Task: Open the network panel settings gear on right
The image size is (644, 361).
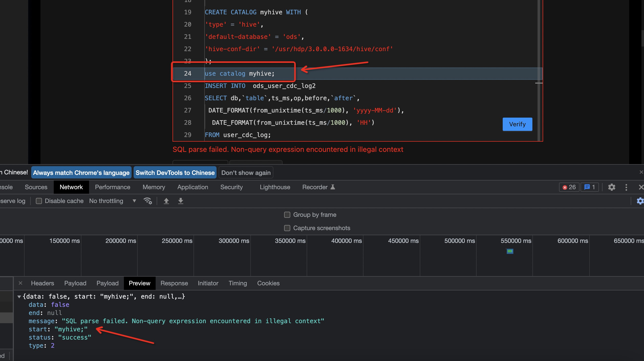Action: pyautogui.click(x=640, y=201)
